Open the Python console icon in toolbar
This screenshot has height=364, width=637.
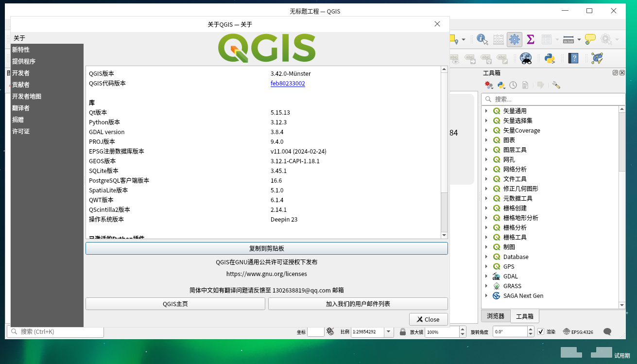coord(550,59)
